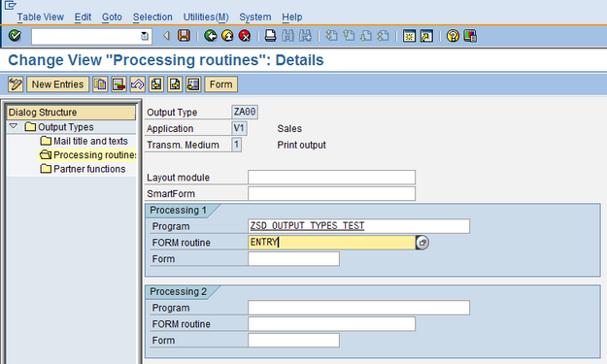
Task: Click the Create New Session icon
Action: click(x=409, y=36)
